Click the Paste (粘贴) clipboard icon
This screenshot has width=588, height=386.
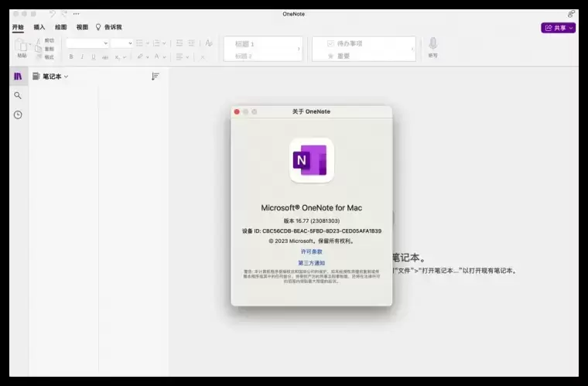coord(22,46)
